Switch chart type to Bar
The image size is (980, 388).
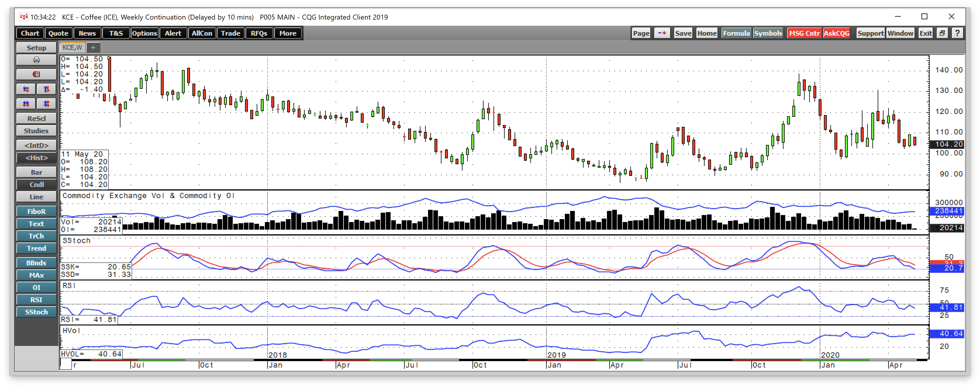point(36,172)
